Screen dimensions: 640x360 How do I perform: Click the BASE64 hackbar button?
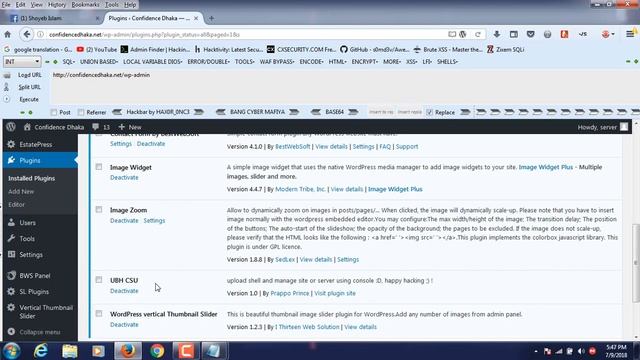[x=334, y=112]
